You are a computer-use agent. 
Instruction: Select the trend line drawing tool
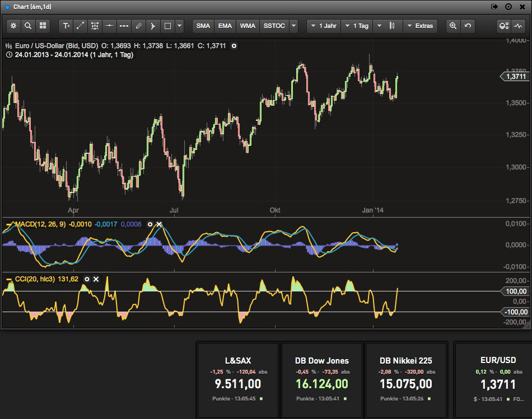click(81, 26)
